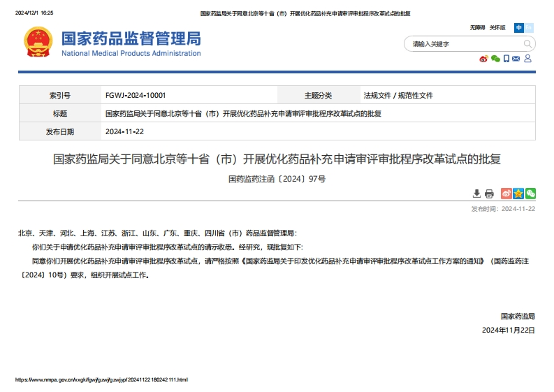The height and width of the screenshot is (392, 554).
Task: Click the envelope mail icon
Action: [x=516, y=59]
